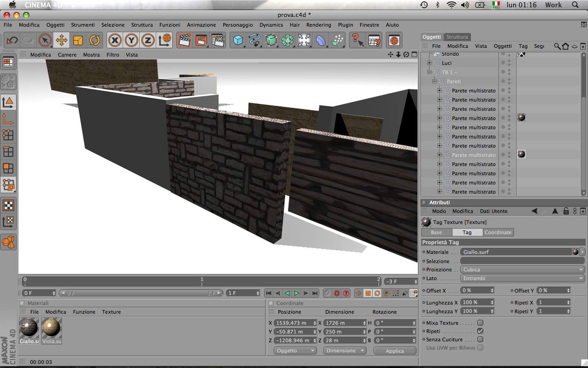This screenshot has height=368, width=588.
Task: Uncheck the Ripeti checkbox
Action: 480,331
